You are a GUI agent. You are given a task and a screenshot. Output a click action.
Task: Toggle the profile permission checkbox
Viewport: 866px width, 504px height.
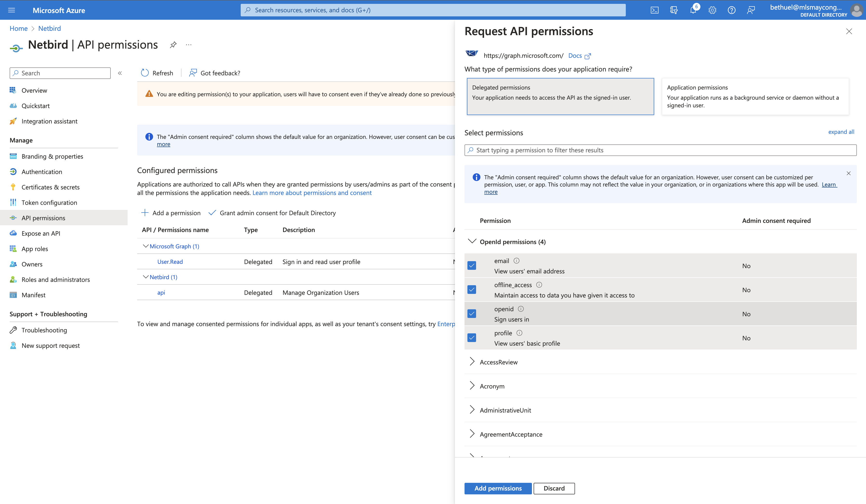(x=472, y=338)
